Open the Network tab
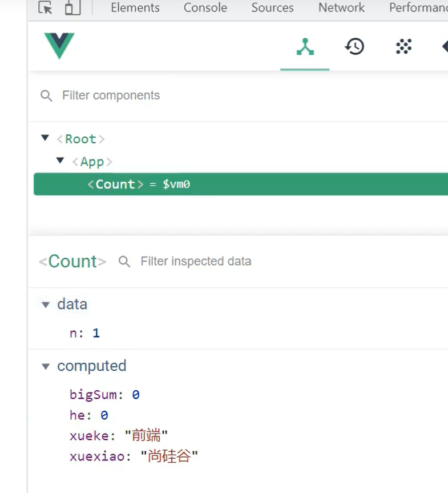 pyautogui.click(x=341, y=7)
